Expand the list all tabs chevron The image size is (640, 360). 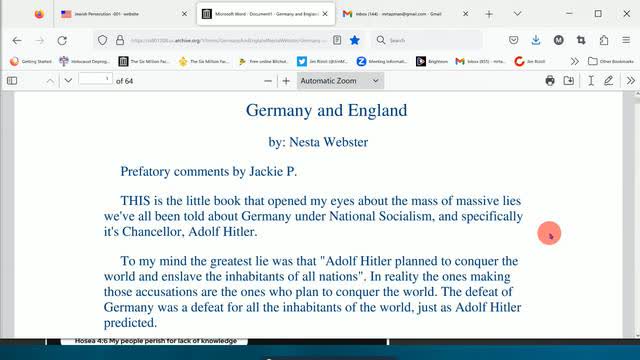tap(517, 14)
